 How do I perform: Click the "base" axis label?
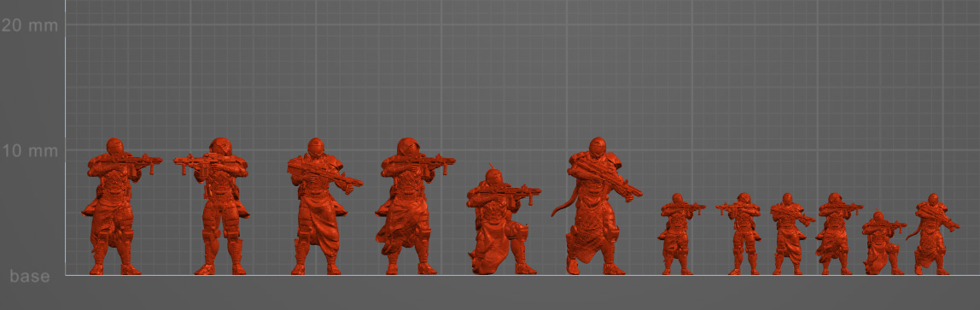pos(30,276)
